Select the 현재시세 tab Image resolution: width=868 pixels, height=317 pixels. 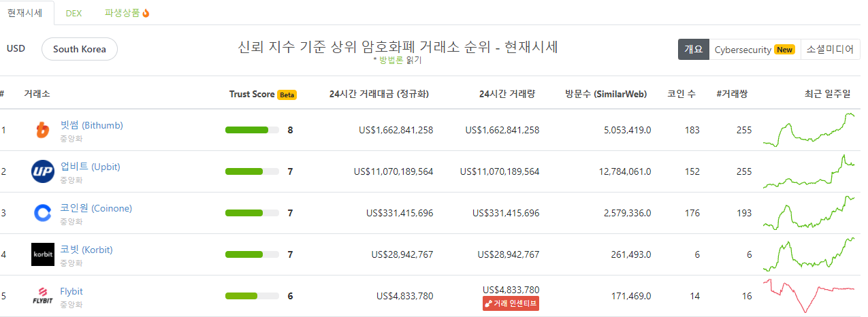tap(25, 13)
